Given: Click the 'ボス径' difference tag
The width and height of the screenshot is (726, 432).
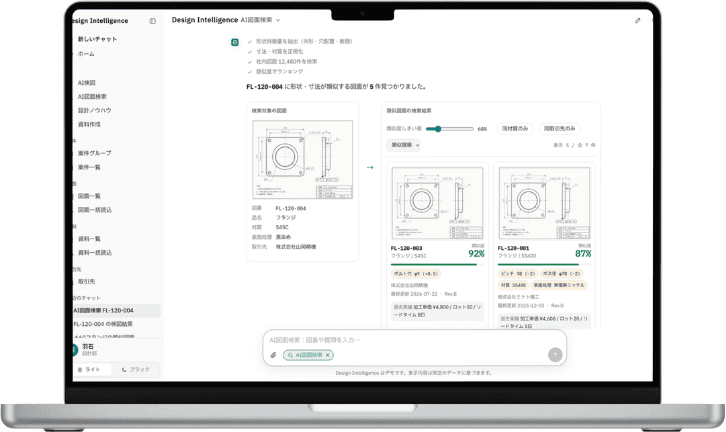Looking at the screenshot, I should [x=561, y=274].
